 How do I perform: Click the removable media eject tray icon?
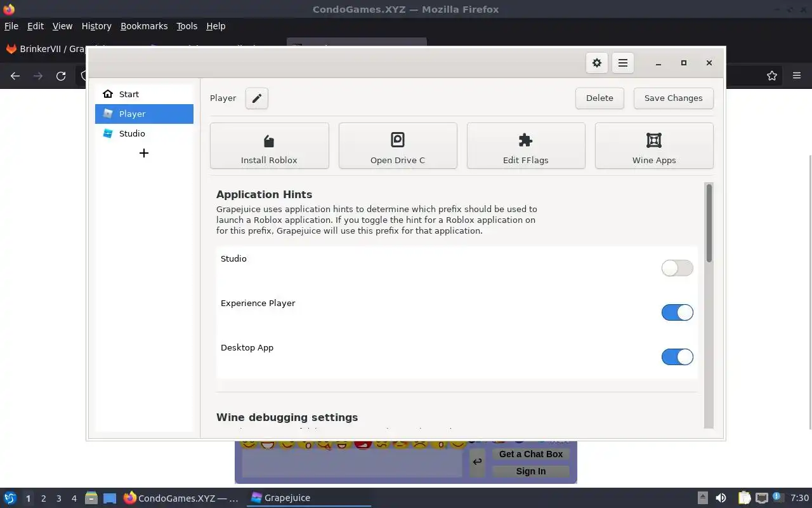tap(702, 498)
